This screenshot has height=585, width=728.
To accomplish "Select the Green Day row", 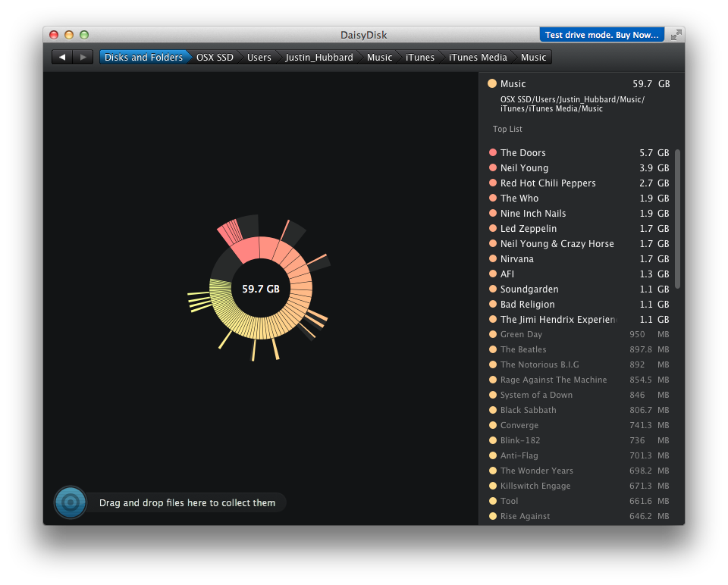I will click(579, 334).
